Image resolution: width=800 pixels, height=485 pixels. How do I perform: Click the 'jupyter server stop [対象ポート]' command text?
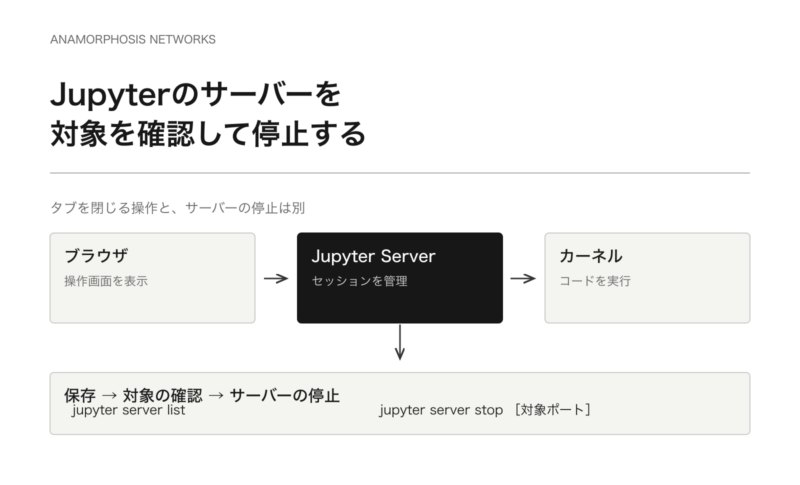click(485, 410)
